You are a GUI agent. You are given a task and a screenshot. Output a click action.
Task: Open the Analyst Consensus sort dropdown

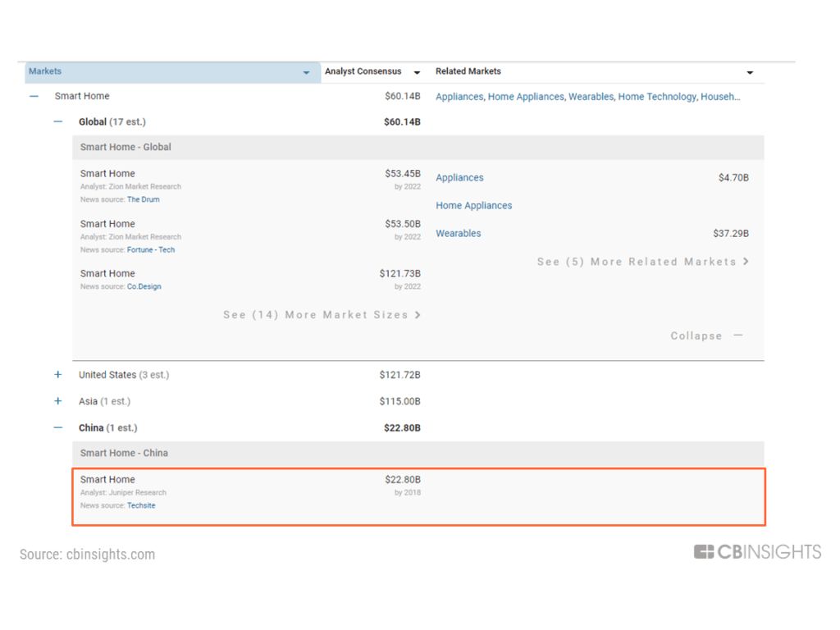coord(417,72)
